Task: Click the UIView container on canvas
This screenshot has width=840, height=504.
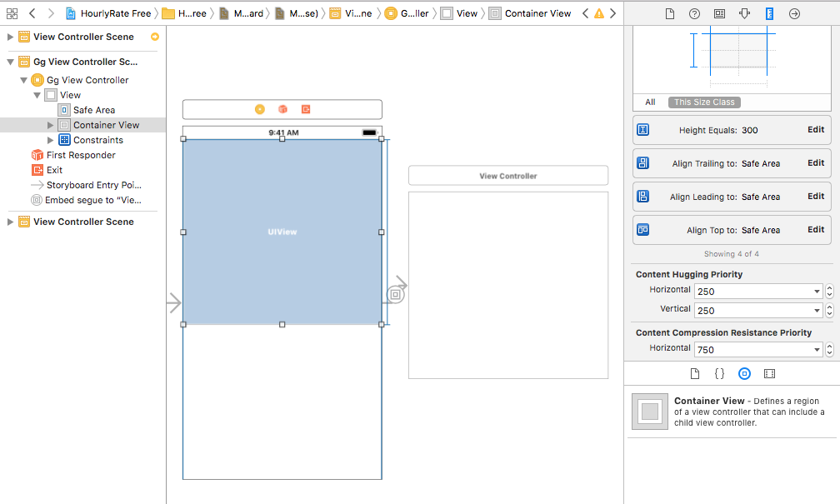Action: click(282, 232)
